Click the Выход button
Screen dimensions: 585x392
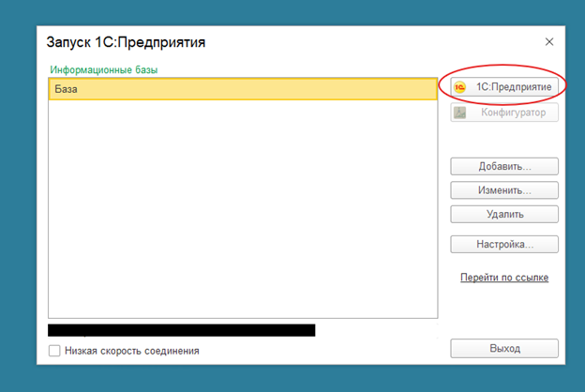[504, 348]
